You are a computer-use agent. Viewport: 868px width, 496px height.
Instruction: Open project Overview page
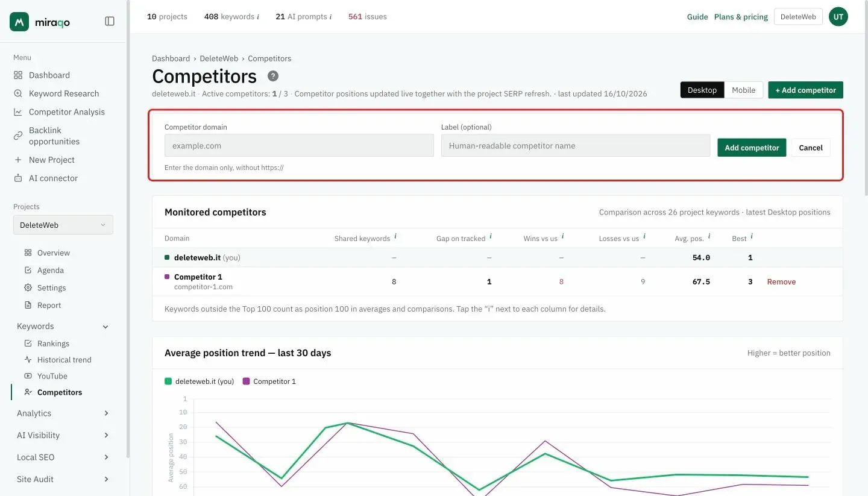(54, 253)
